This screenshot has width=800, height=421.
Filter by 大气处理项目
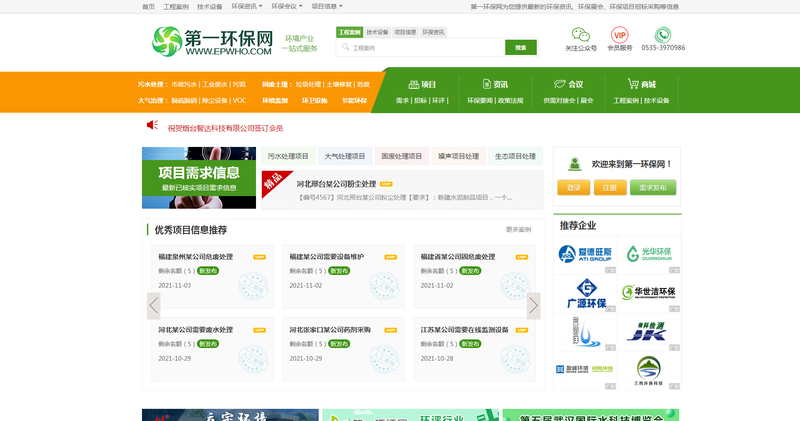click(x=345, y=156)
